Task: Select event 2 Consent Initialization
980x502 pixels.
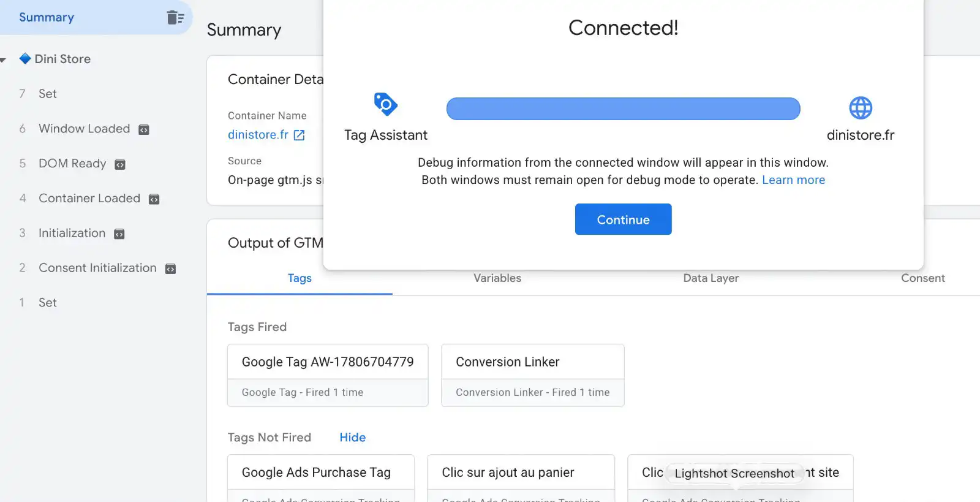Action: click(98, 268)
